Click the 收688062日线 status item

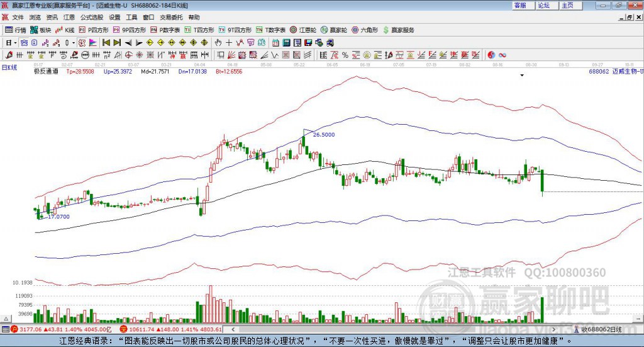[x=601, y=329]
